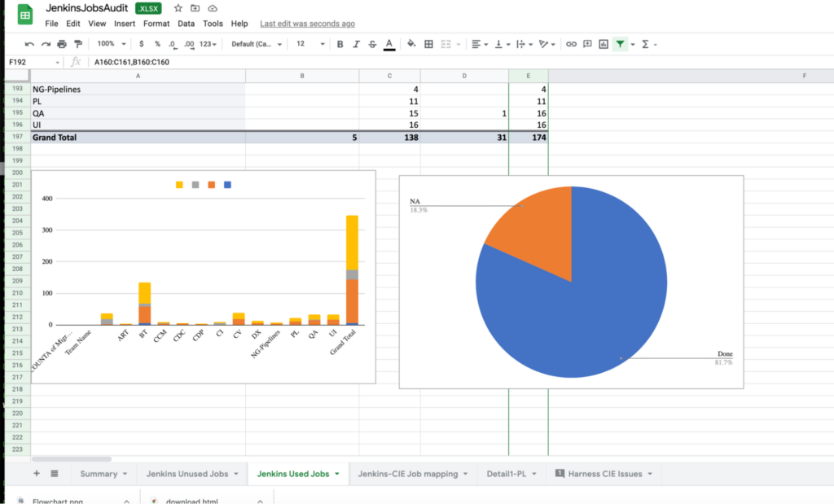
Task: Open text wrapping options
Action: click(x=524, y=44)
